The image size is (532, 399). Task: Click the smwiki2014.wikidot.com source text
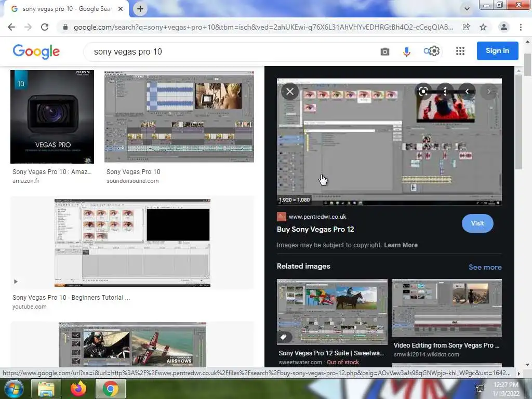(427, 354)
